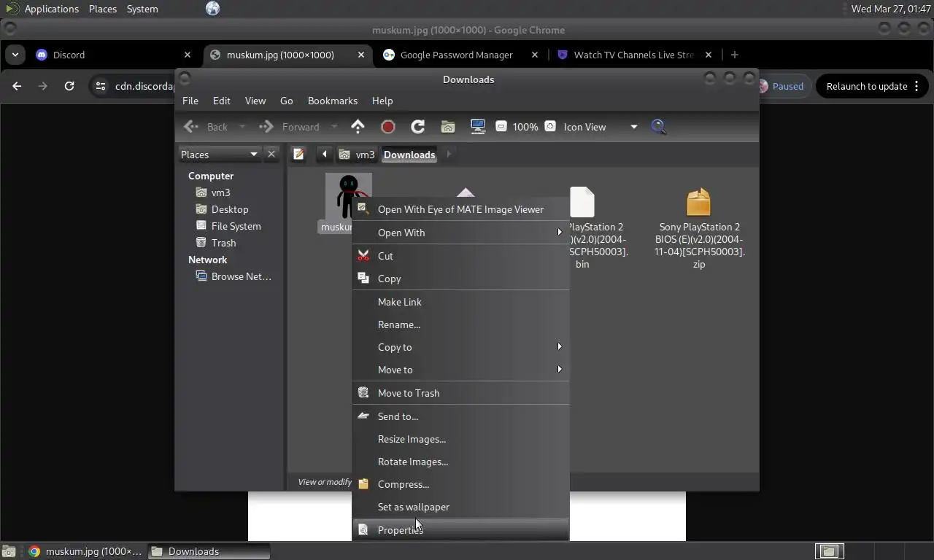
Task: Open the file search magnifier
Action: click(659, 127)
